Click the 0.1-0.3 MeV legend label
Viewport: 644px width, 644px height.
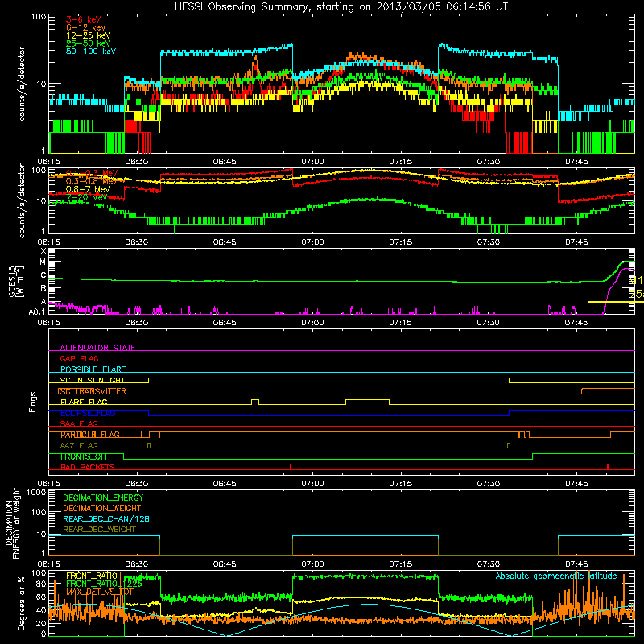[x=92, y=173]
